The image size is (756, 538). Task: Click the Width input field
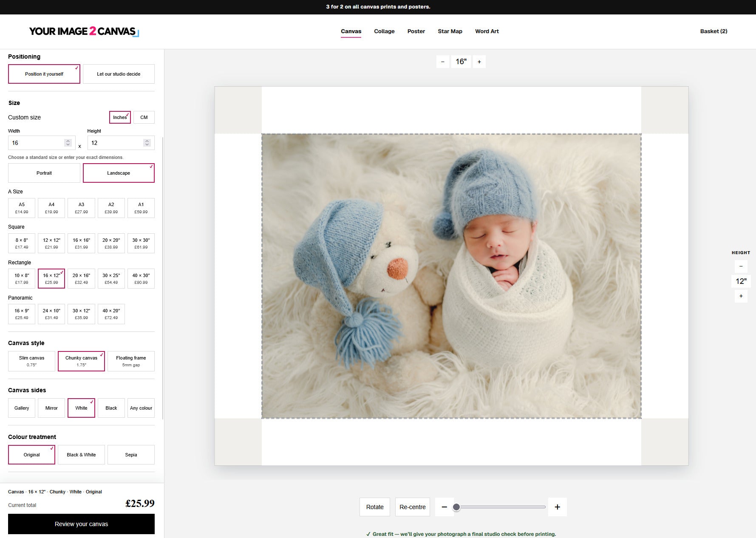(42, 143)
